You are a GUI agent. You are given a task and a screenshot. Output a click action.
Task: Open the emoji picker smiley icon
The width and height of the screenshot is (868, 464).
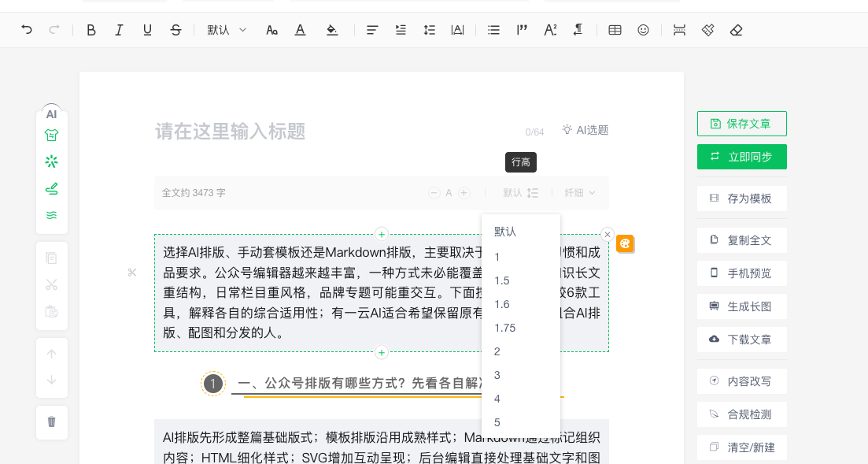(643, 30)
